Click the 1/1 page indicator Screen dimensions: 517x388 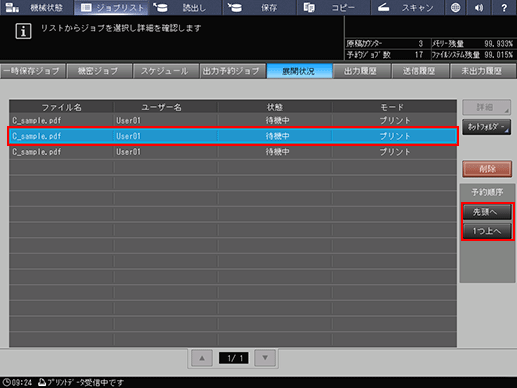point(233,358)
